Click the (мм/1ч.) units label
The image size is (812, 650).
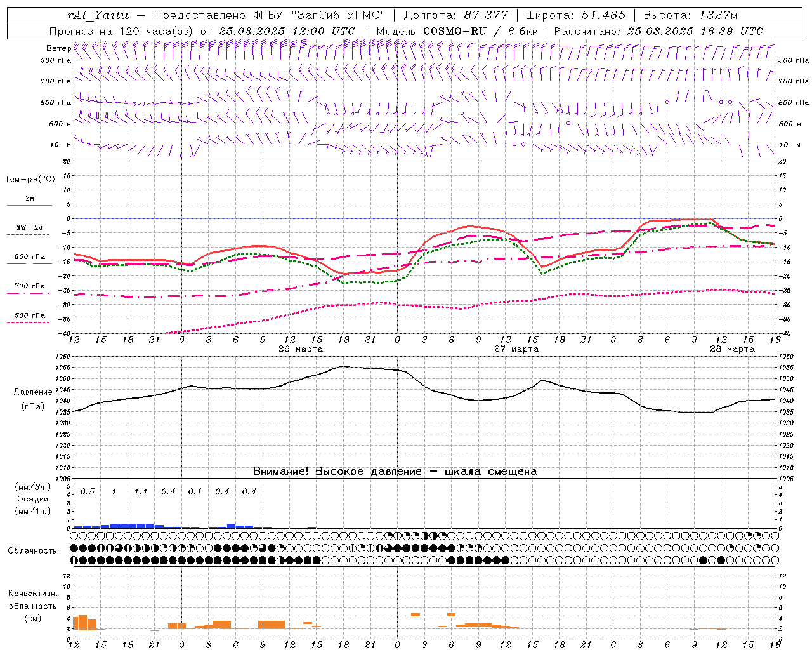(32, 511)
